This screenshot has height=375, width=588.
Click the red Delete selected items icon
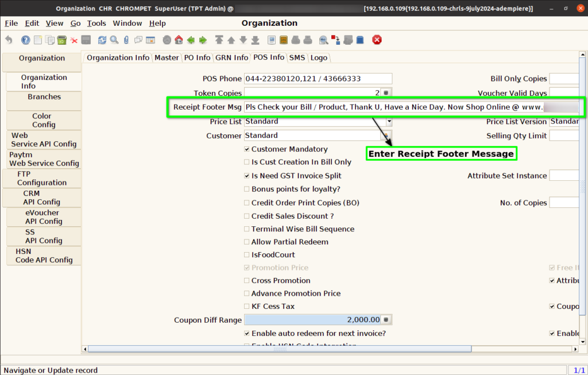coord(74,40)
